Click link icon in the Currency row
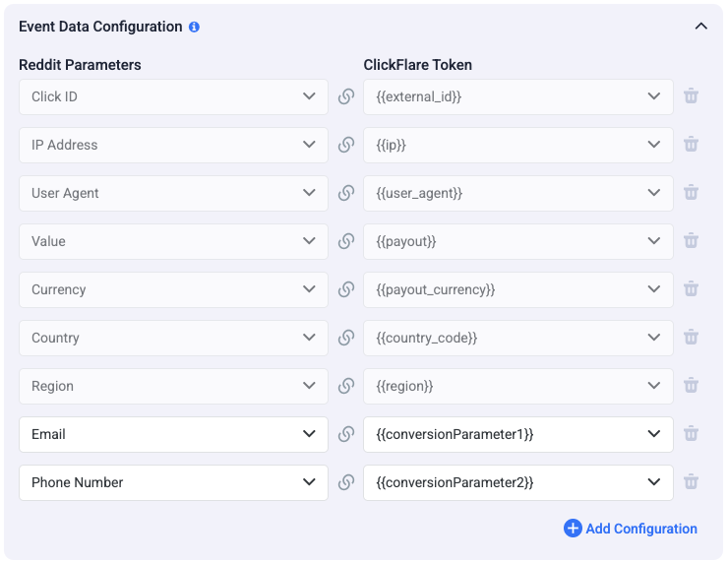The height and width of the screenshot is (563, 728). pyautogui.click(x=346, y=289)
